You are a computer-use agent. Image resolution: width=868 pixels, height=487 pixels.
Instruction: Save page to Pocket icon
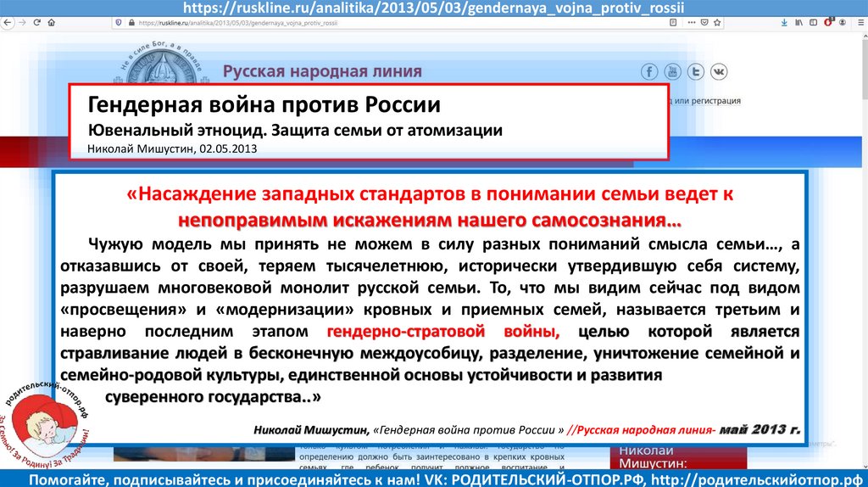(703, 23)
